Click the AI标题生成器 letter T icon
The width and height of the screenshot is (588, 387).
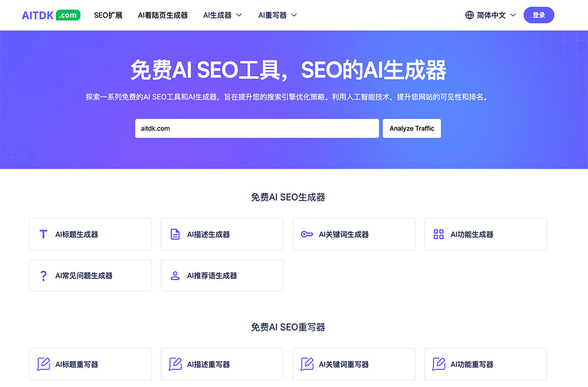pos(44,234)
